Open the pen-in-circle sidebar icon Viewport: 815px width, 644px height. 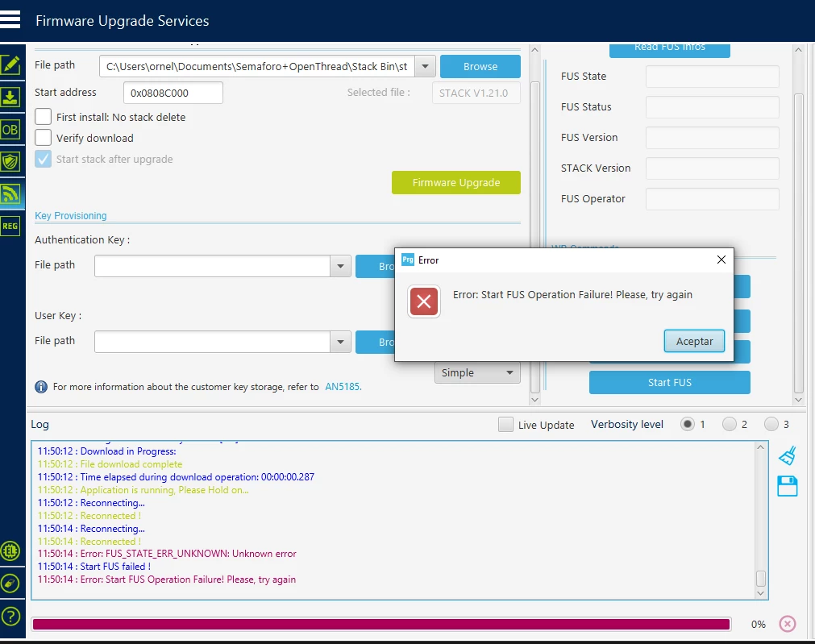pos(10,584)
